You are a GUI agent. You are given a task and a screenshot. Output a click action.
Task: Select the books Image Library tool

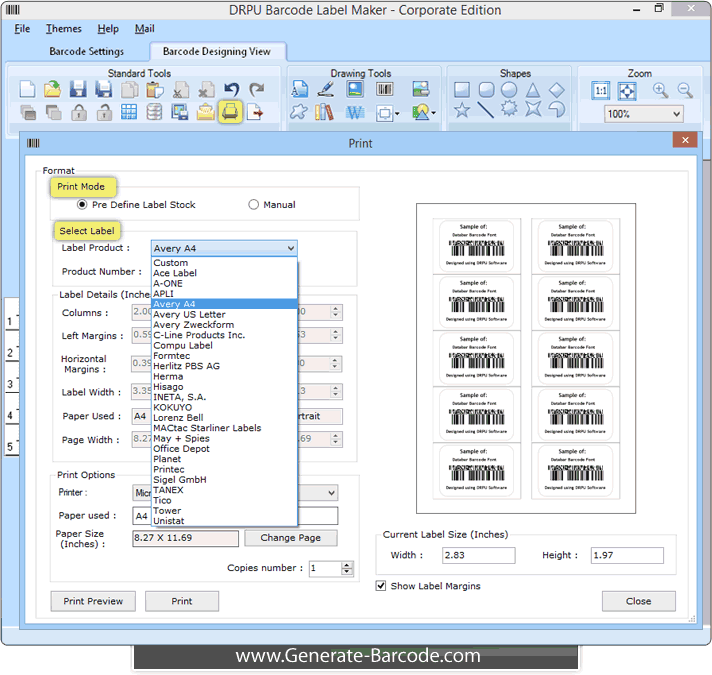324,112
